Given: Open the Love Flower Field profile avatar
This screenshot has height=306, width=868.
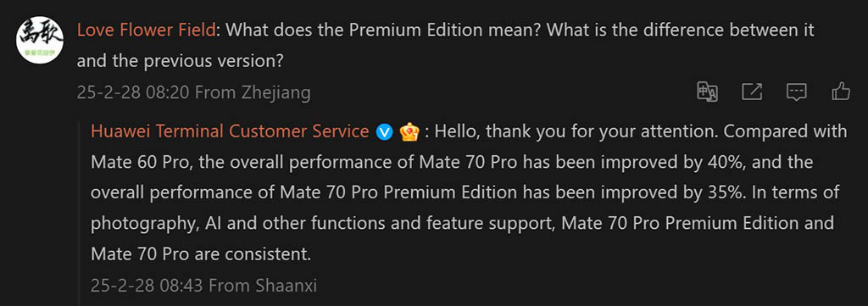Looking at the screenshot, I should [40, 39].
